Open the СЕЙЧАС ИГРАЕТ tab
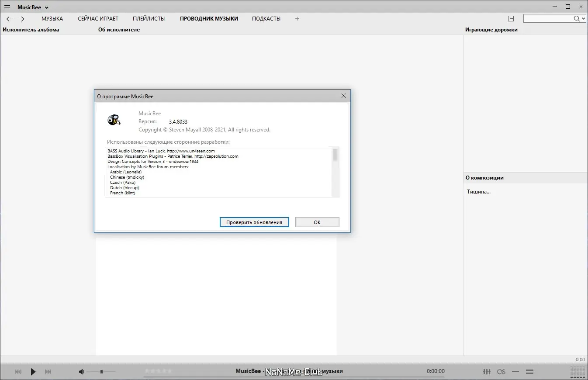 [98, 19]
